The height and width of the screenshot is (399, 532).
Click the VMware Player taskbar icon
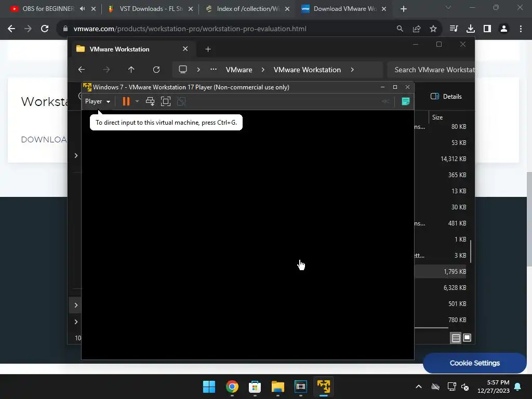click(x=324, y=387)
